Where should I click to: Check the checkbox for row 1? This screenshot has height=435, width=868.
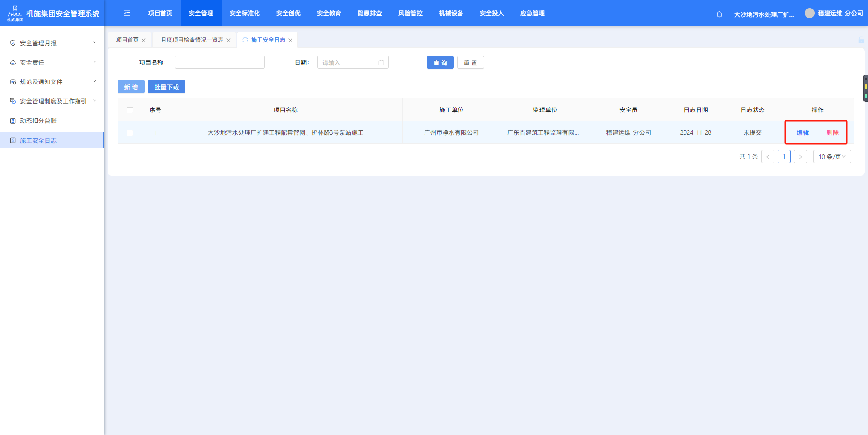(x=130, y=133)
